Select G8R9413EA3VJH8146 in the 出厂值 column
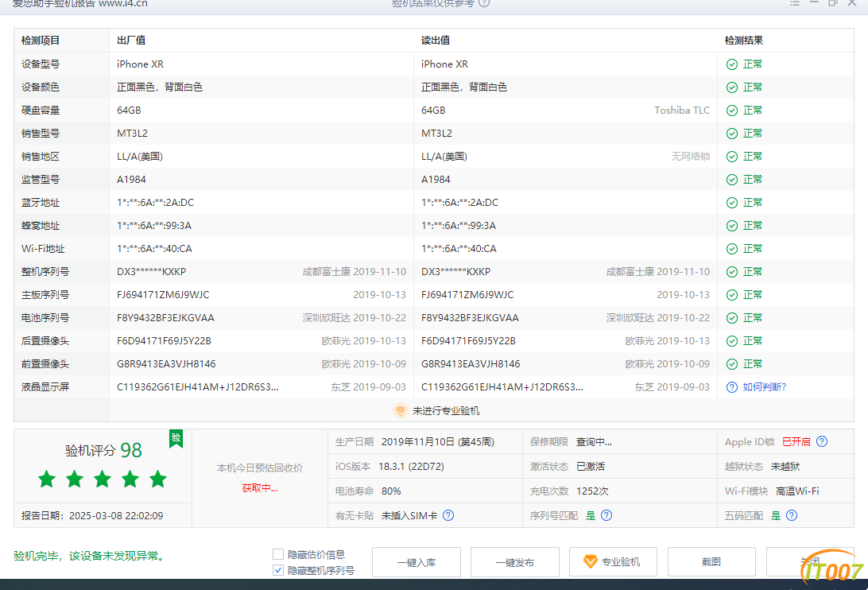This screenshot has width=868, height=590. tap(166, 364)
